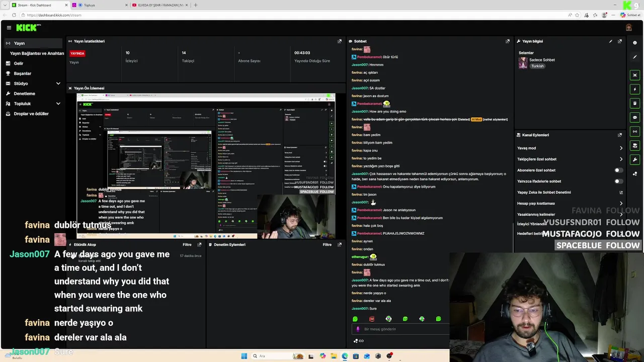Switch to the ELVEDA EY ŞEHR-İ RAMAZAN tab
644x362 pixels.
[x=159, y=5]
